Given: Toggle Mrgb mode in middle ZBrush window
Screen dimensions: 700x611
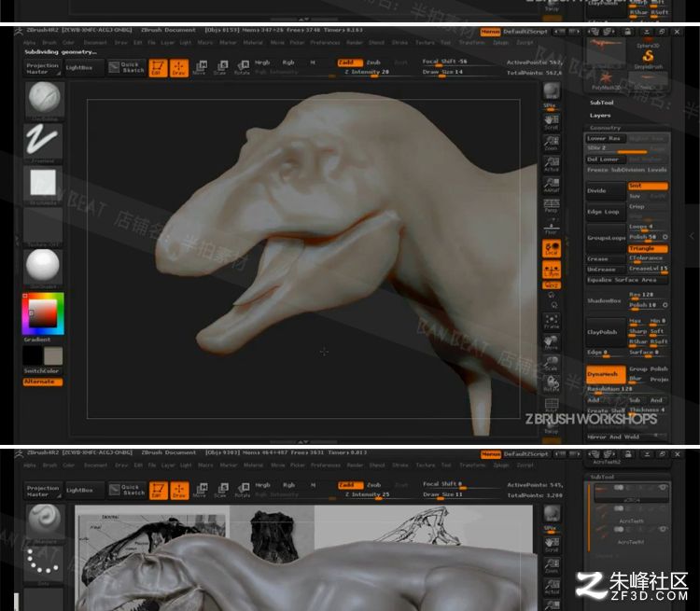Looking at the screenshot, I should (262, 62).
